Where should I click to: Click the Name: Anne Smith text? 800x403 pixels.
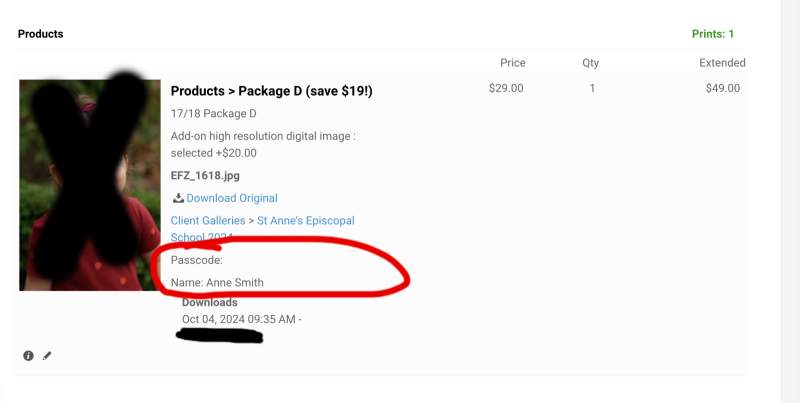tap(217, 283)
